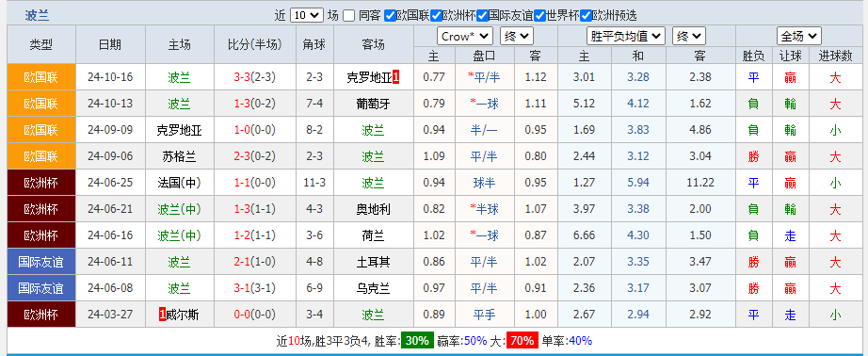Click draw odds 5.94 in 法国 row
Screen dimensions: 868x356
[x=637, y=183]
